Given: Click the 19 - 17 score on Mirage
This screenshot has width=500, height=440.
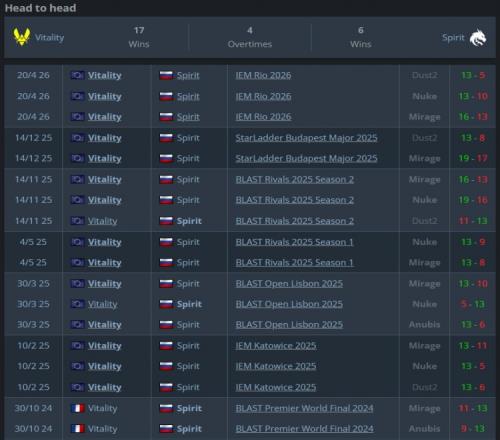Looking at the screenshot, I should [473, 158].
